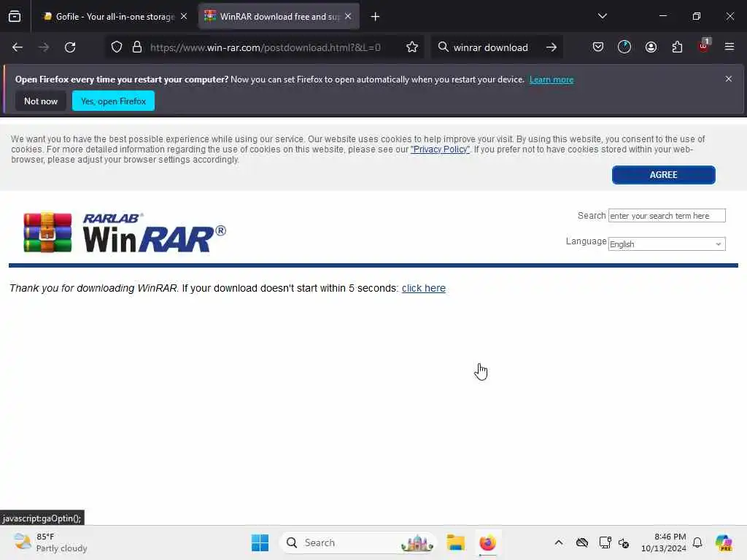
Task: Open the weather widget showing 85°F
Action: pyautogui.click(x=50, y=542)
